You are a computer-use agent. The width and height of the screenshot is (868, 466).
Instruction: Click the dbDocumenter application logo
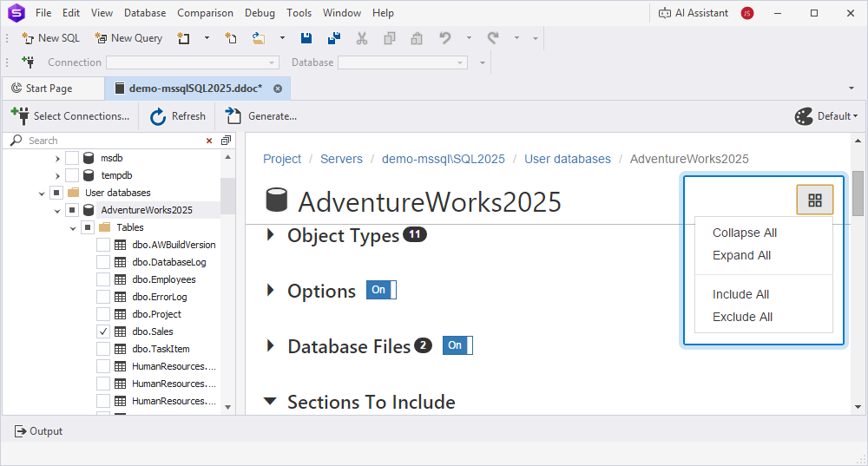coord(16,13)
